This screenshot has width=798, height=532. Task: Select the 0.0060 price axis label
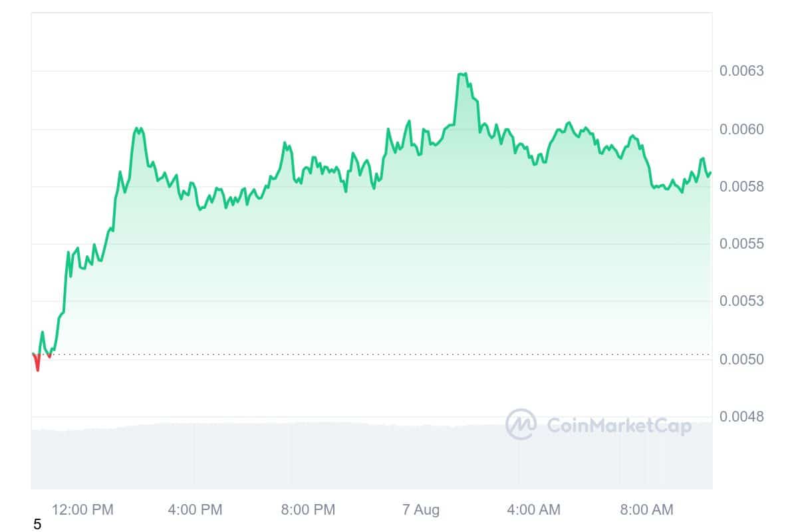[741, 129]
